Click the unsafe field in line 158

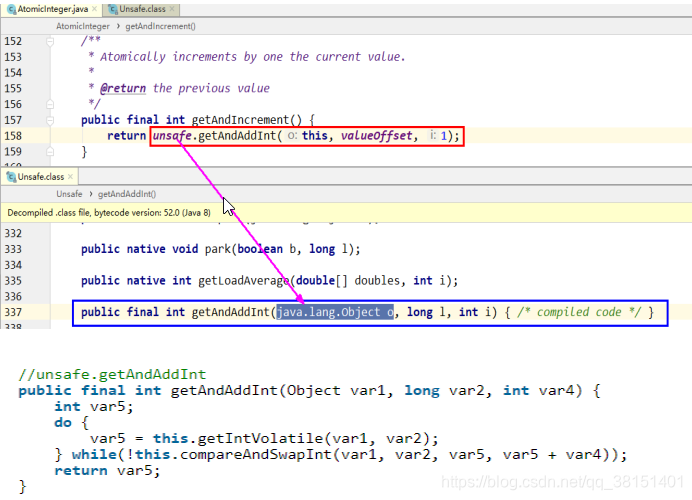click(x=171, y=135)
